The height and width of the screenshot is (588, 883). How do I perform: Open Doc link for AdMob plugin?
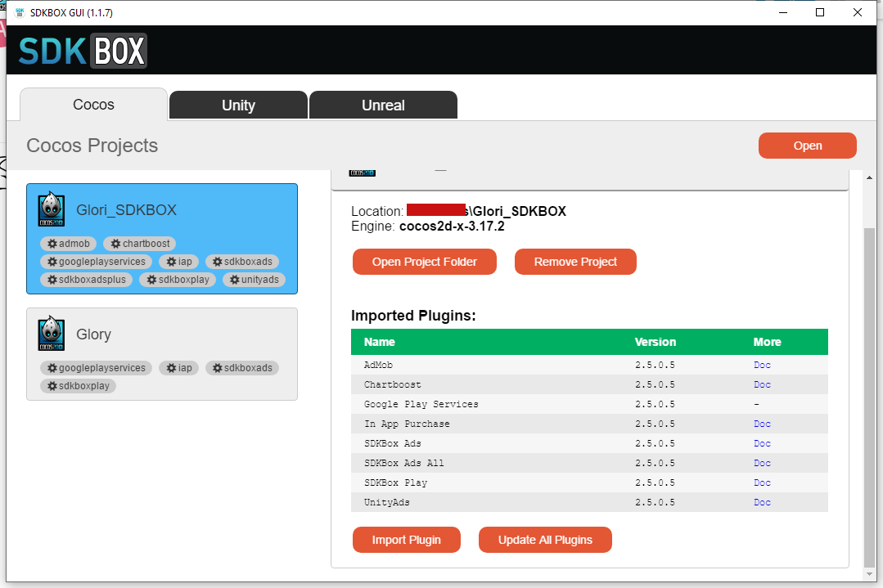pos(762,366)
